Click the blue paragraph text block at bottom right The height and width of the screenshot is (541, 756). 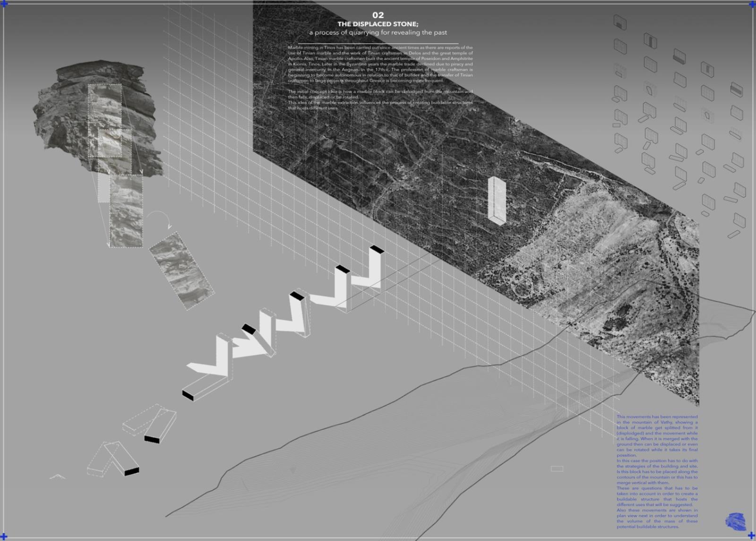tap(657, 471)
